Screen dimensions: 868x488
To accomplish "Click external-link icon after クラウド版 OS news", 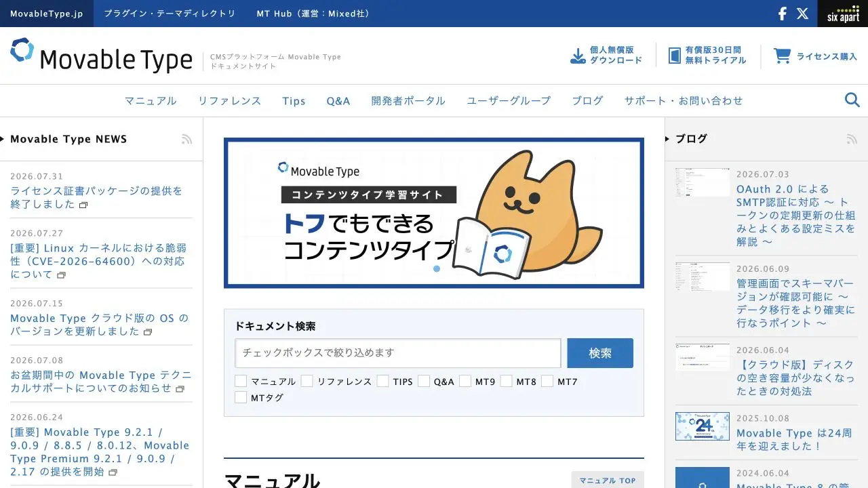I will pyautogui.click(x=148, y=332).
